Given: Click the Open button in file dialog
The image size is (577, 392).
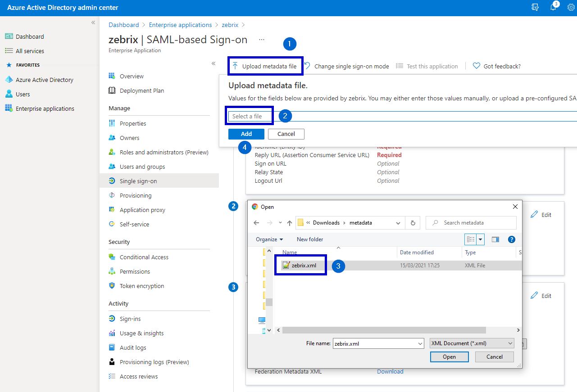Looking at the screenshot, I should pos(449,357).
